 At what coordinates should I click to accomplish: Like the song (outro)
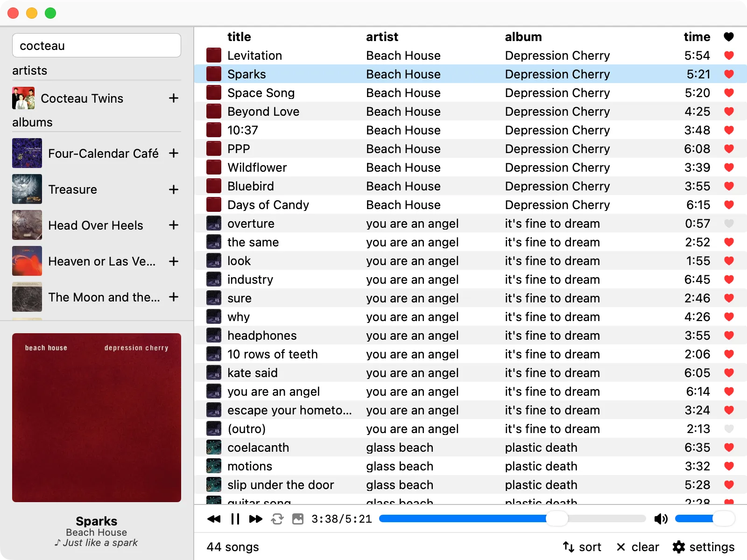(729, 428)
